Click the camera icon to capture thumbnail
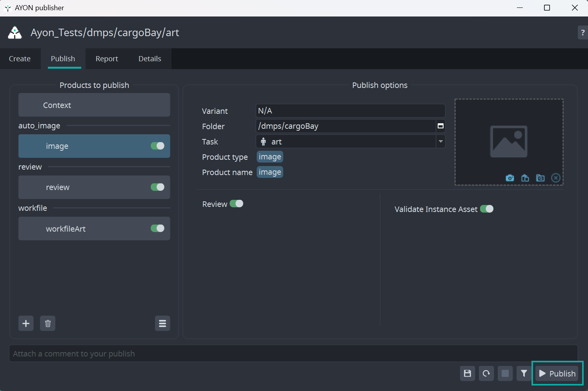588x391 pixels. point(509,178)
